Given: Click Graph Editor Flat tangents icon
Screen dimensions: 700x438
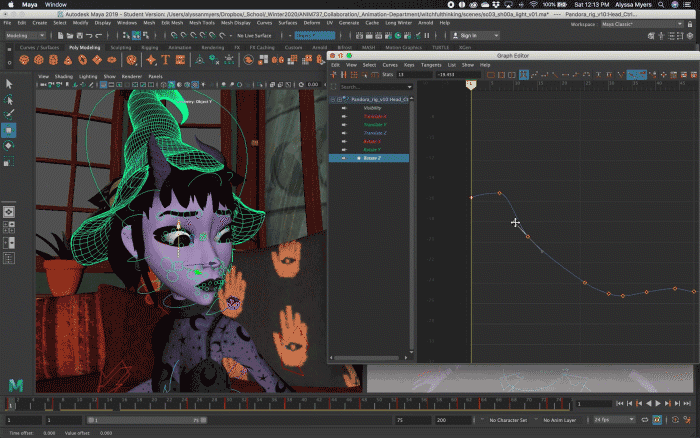Looking at the screenshot, I should [x=565, y=75].
